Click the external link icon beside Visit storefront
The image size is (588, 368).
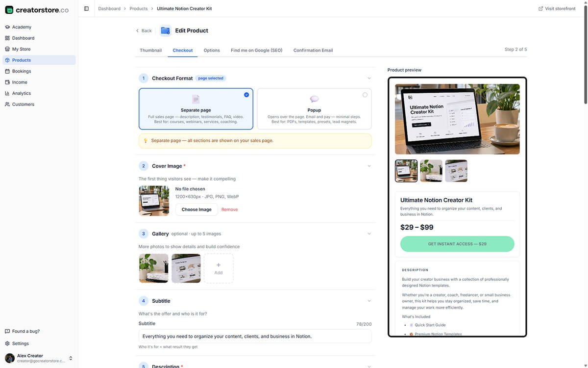540,8
